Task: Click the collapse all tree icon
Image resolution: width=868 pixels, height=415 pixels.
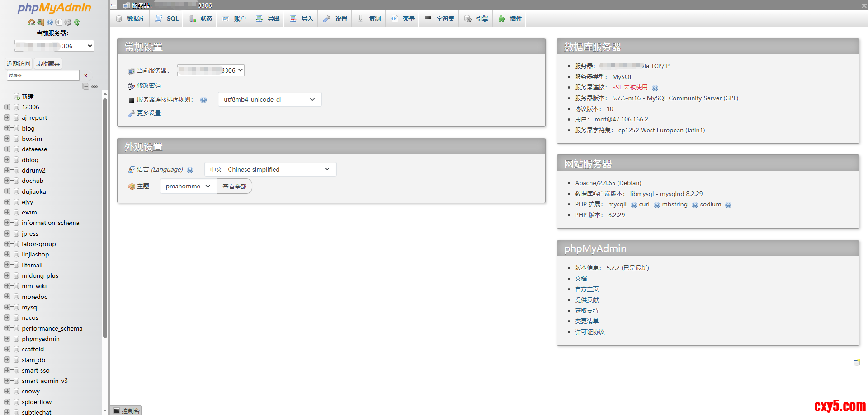Action: (85, 86)
